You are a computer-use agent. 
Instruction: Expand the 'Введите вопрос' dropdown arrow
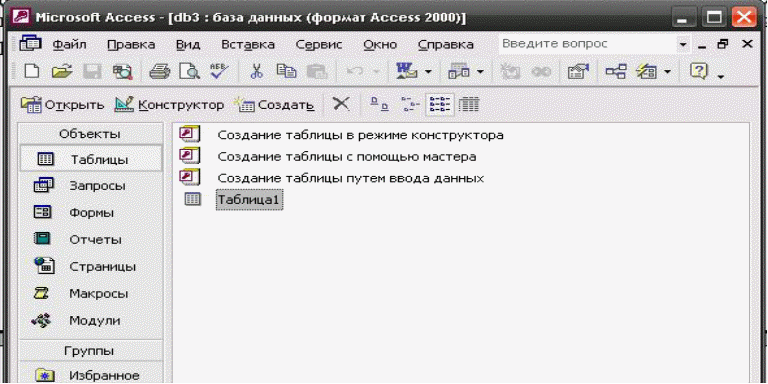pos(684,44)
